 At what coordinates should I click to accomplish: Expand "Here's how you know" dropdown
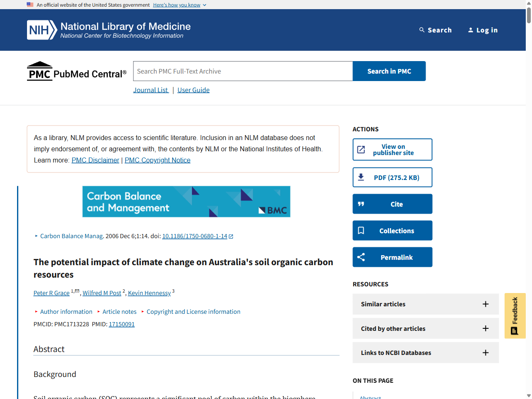click(180, 5)
